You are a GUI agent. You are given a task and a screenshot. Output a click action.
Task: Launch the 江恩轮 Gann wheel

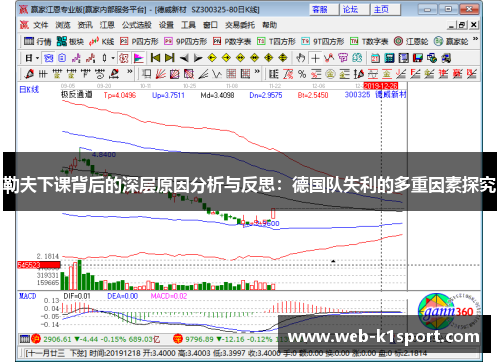[411, 41]
